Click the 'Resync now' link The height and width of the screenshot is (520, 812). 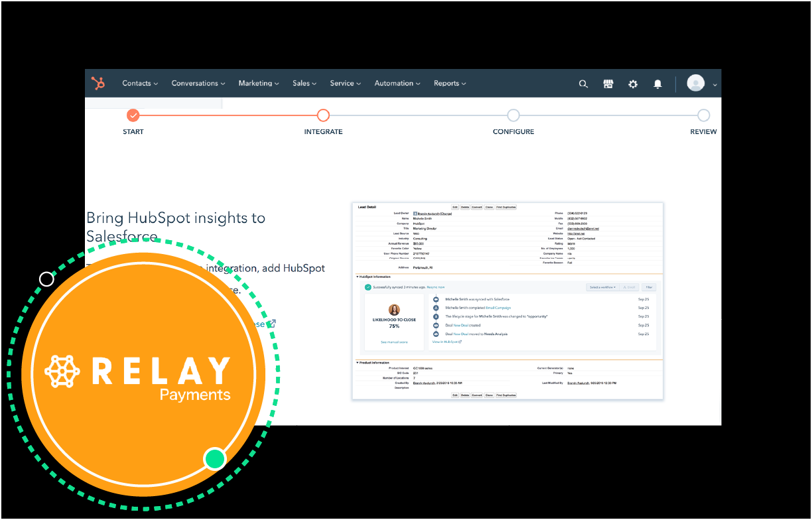[436, 287]
